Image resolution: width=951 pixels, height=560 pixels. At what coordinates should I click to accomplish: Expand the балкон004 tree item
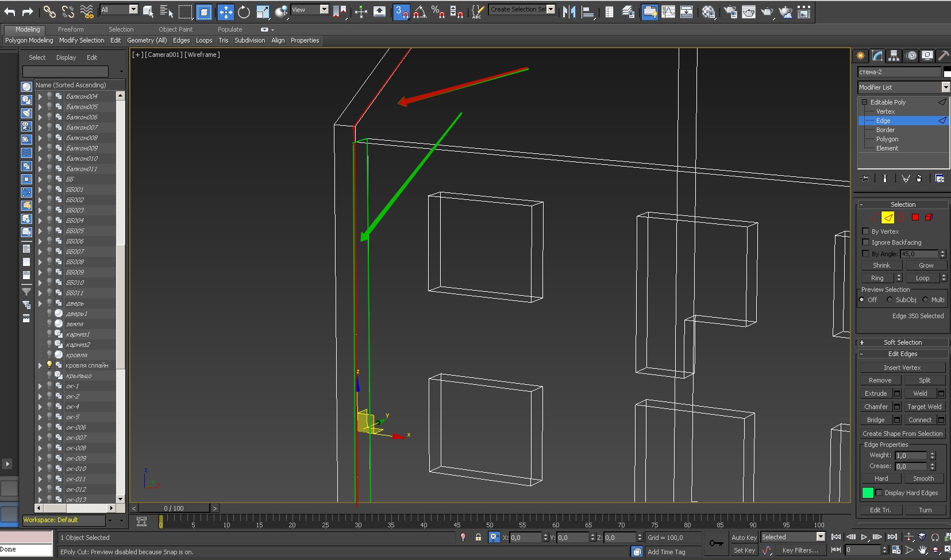[40, 96]
